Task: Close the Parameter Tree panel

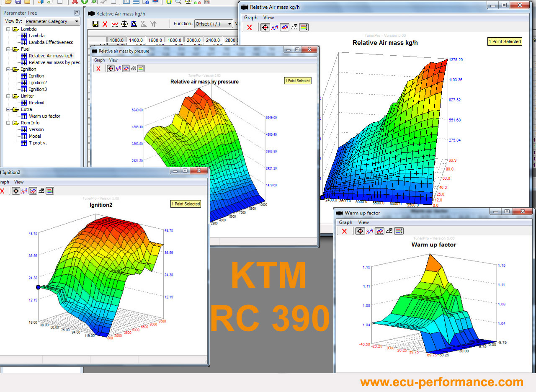Action: point(77,13)
